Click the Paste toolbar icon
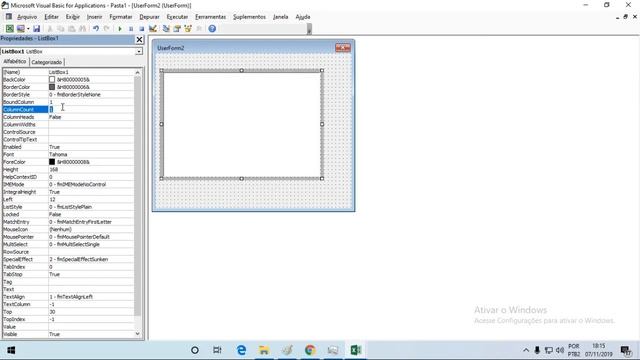This screenshot has width=640, height=360. (71, 29)
